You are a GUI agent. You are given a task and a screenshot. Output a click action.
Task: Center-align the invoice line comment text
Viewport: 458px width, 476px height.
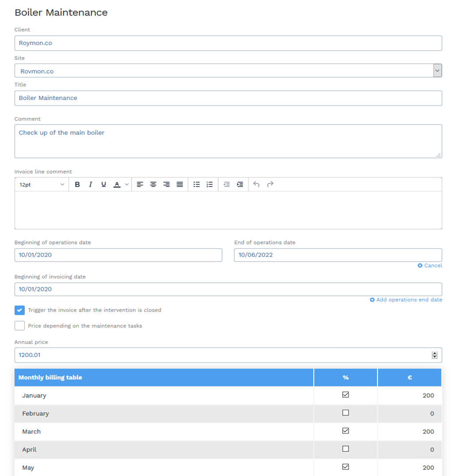pos(153,184)
